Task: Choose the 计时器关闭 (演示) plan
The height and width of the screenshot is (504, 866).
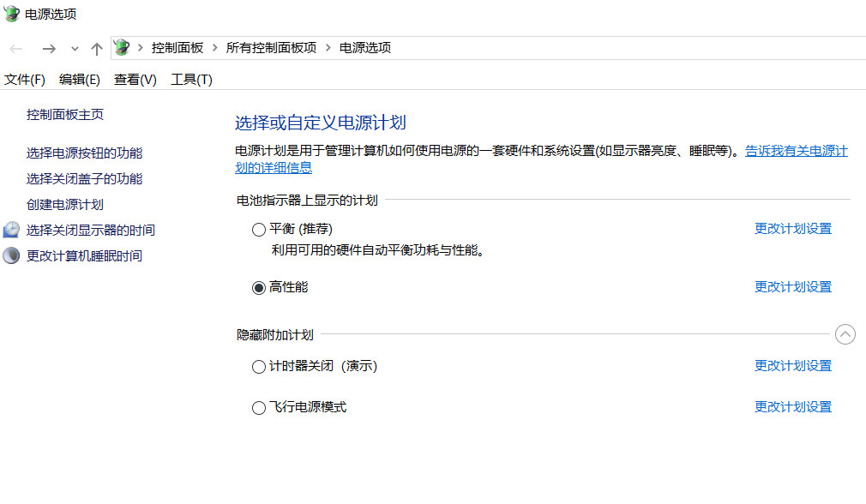Action: (x=259, y=367)
